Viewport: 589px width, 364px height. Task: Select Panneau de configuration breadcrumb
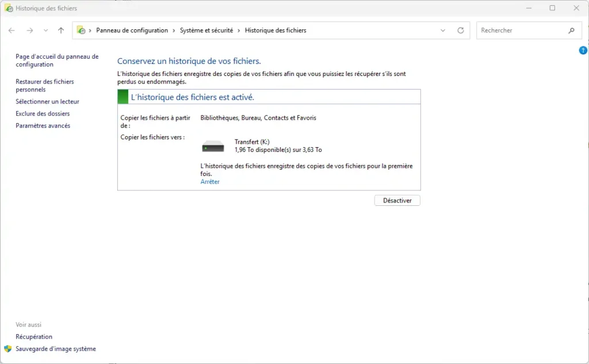(132, 30)
